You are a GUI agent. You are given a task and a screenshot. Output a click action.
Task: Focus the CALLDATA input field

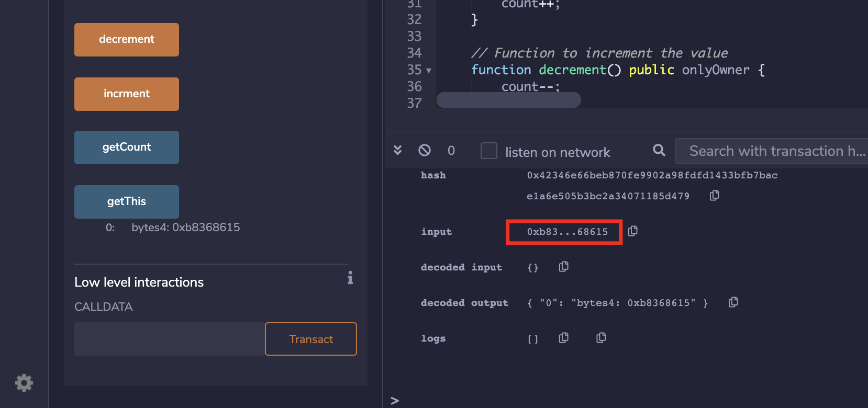pyautogui.click(x=170, y=339)
